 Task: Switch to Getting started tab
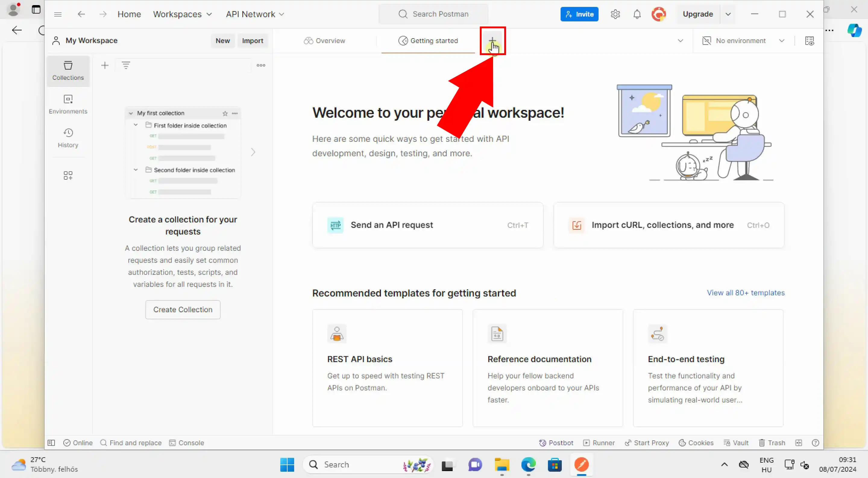[428, 40]
